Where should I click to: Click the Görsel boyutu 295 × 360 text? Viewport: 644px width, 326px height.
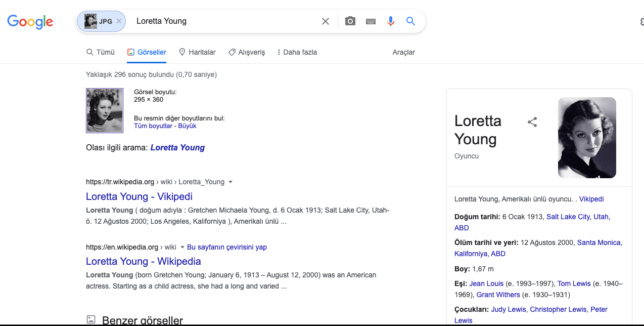click(155, 96)
